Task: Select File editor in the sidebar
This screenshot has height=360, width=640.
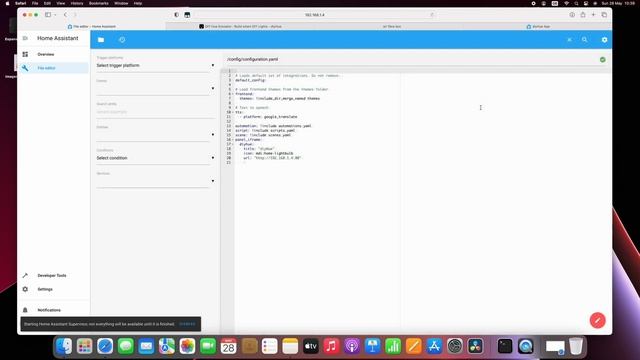Action: [x=53, y=68]
